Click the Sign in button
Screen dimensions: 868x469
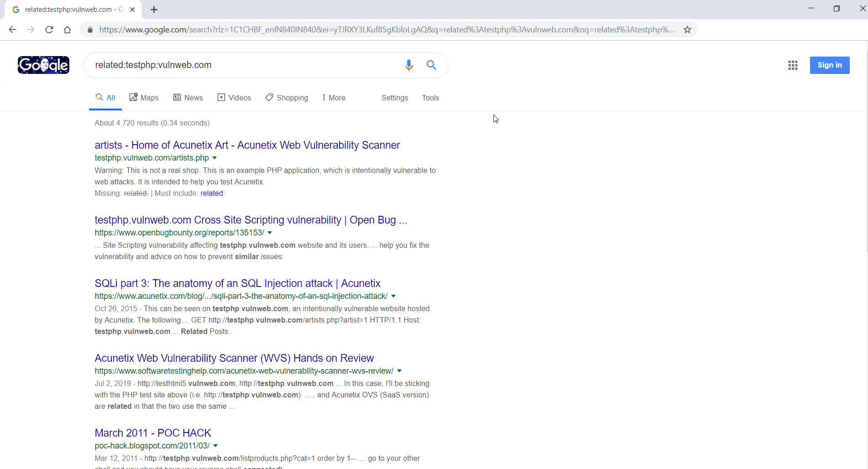pos(830,65)
